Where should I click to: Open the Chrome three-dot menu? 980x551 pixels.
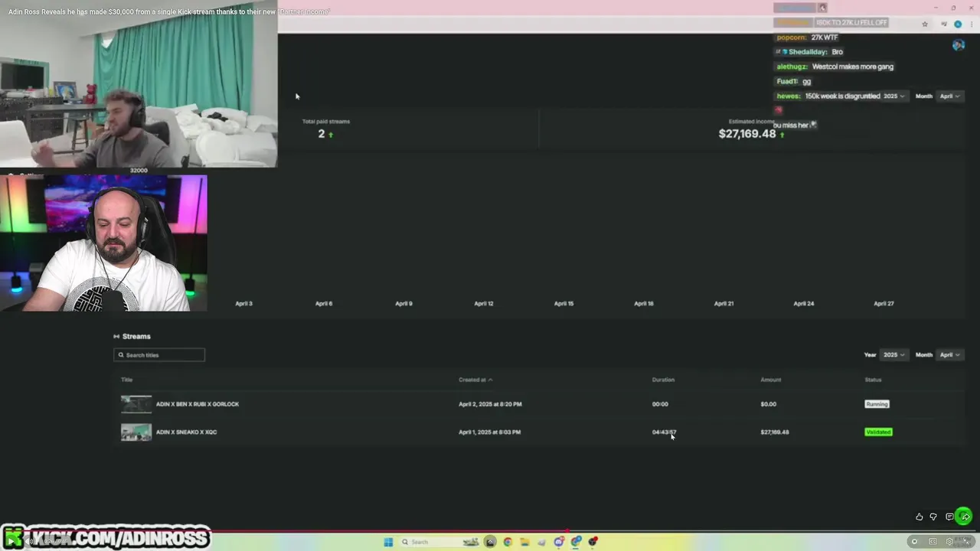[x=971, y=24]
